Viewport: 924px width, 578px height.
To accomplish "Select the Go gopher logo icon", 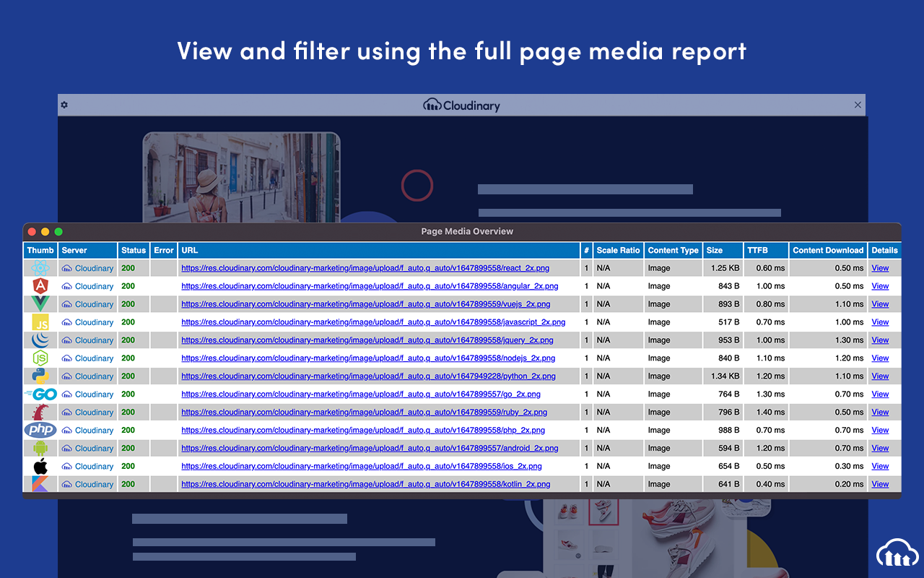I will pos(40,394).
